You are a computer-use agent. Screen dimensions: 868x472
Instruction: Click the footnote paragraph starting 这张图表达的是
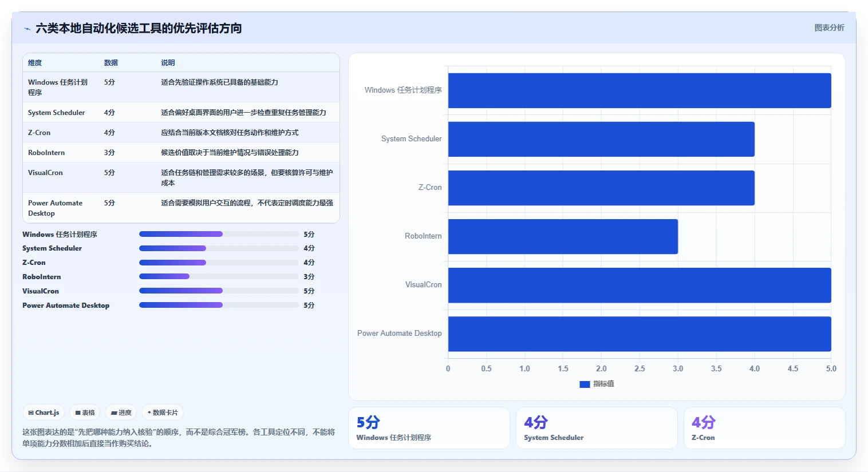(179, 438)
